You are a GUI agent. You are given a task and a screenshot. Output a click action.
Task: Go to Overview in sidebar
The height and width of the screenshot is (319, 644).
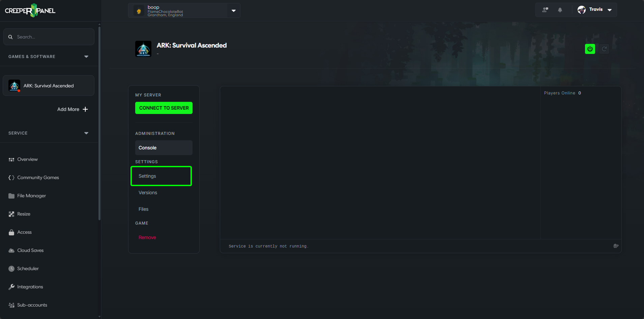(x=27, y=159)
